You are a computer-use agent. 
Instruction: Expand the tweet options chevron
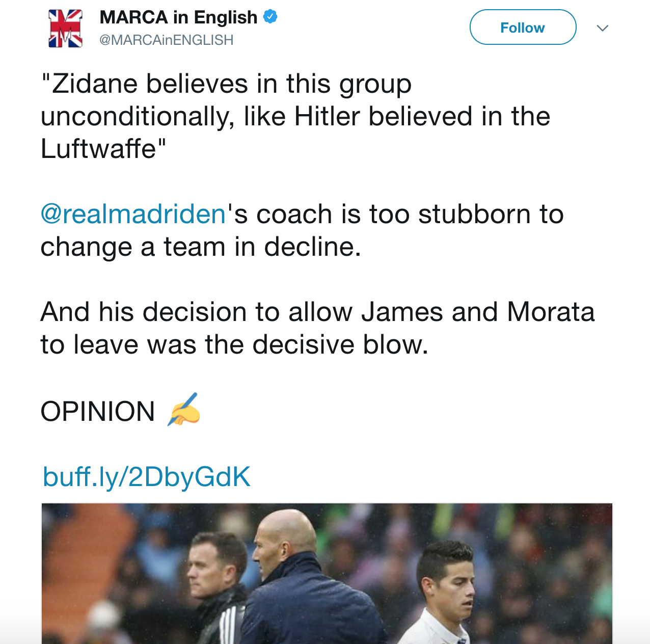coord(603,28)
